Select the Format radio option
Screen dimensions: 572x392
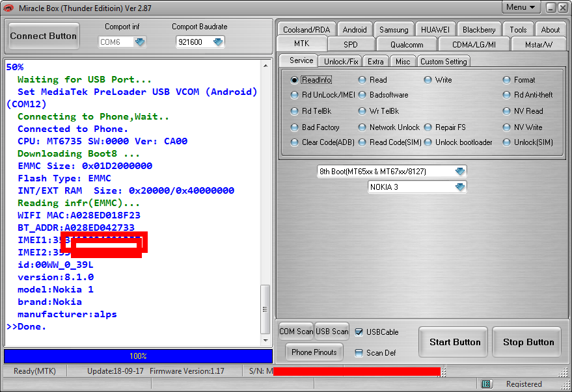(x=506, y=80)
